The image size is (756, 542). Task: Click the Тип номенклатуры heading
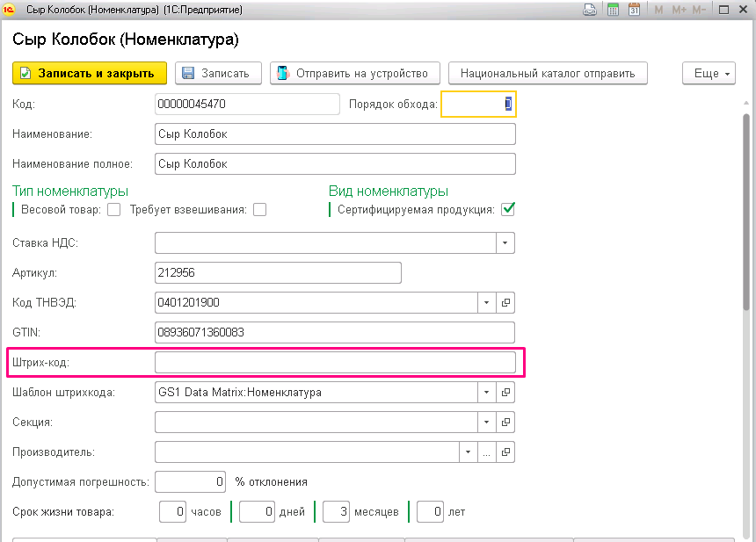coord(70,192)
